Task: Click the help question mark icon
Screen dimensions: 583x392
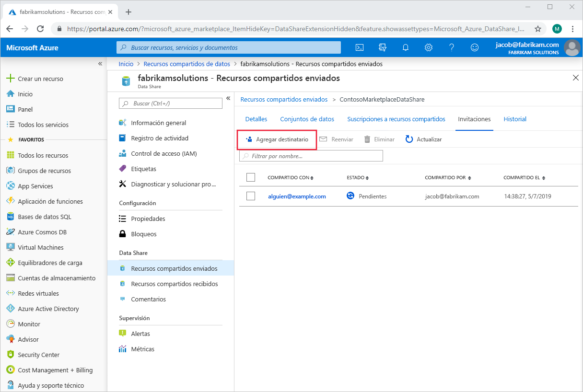Action: coord(451,47)
